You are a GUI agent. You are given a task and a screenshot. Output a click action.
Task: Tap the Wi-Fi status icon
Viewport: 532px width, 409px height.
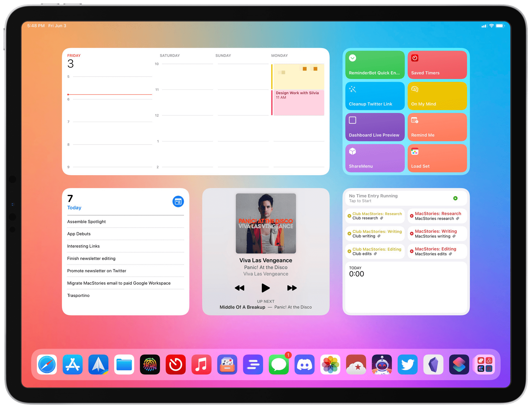pyautogui.click(x=491, y=26)
